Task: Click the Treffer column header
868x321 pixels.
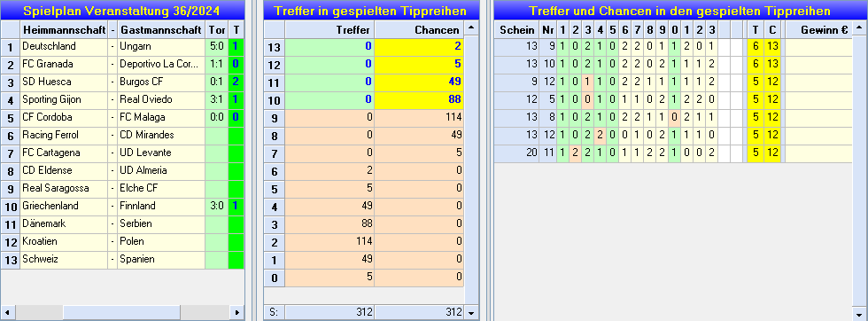Action: (x=329, y=30)
